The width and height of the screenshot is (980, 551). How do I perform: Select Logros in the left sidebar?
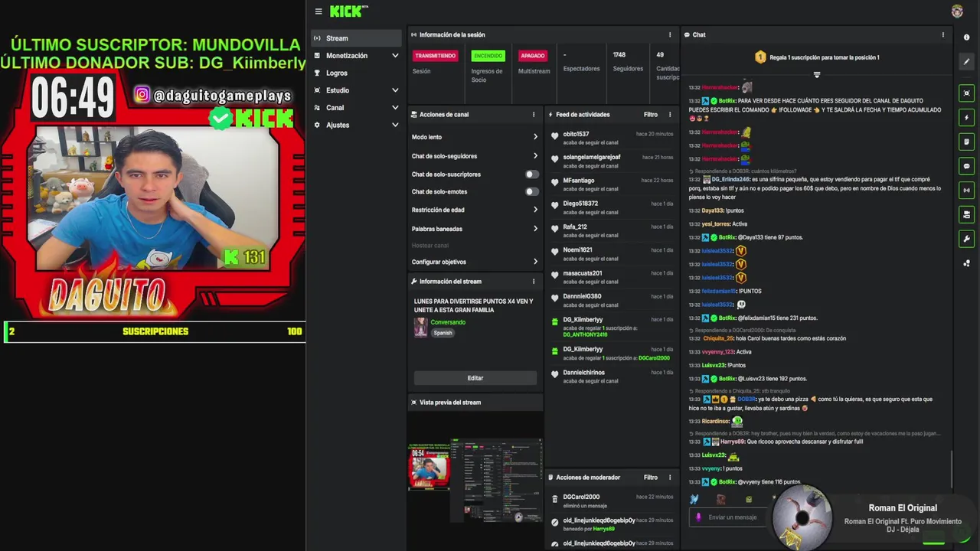pyautogui.click(x=356, y=73)
